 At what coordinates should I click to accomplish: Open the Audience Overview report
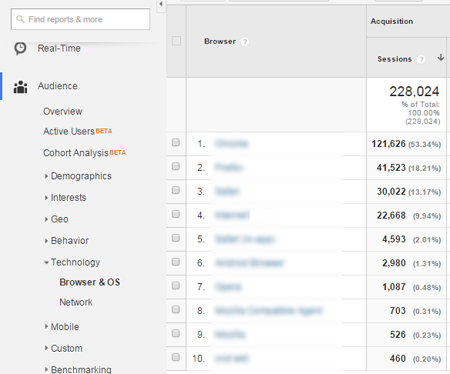coord(63,111)
